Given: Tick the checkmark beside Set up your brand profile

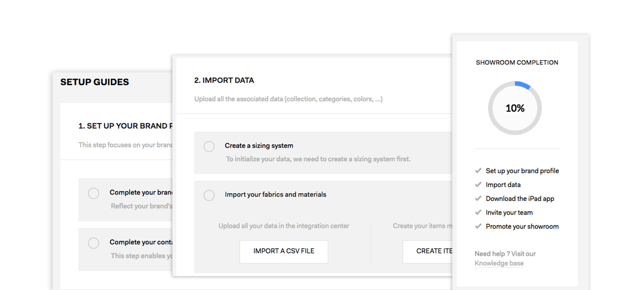Looking at the screenshot, I should click(478, 171).
